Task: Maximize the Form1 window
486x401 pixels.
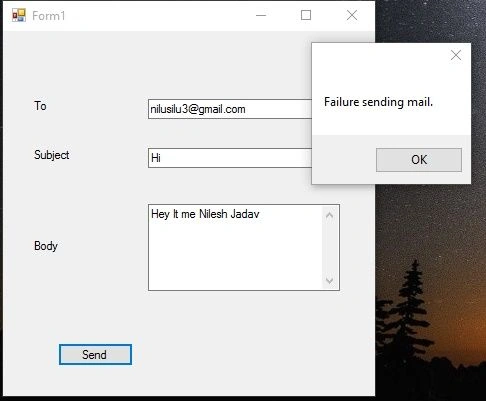Action: pyautogui.click(x=306, y=15)
